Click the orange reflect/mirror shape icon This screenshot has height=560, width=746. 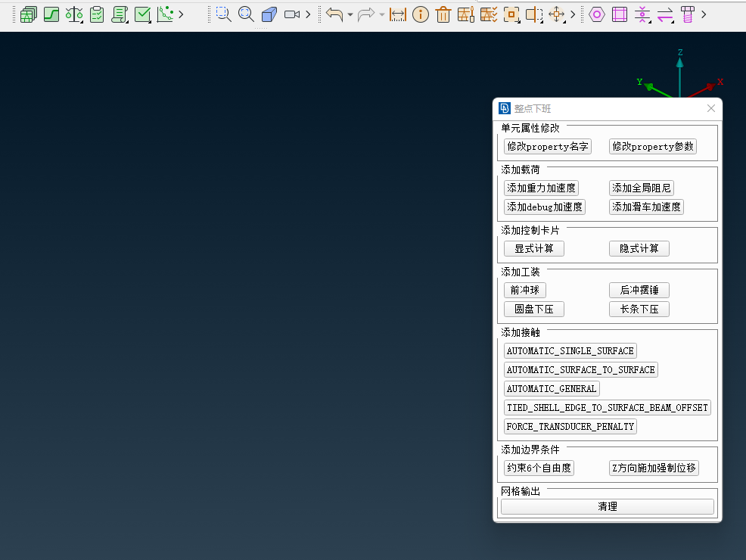pyautogui.click(x=534, y=14)
